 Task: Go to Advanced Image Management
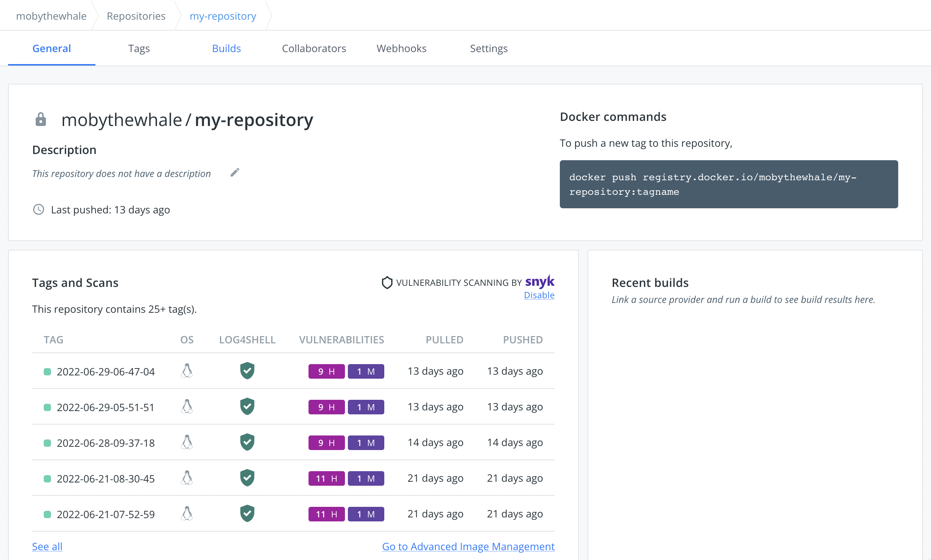click(468, 547)
